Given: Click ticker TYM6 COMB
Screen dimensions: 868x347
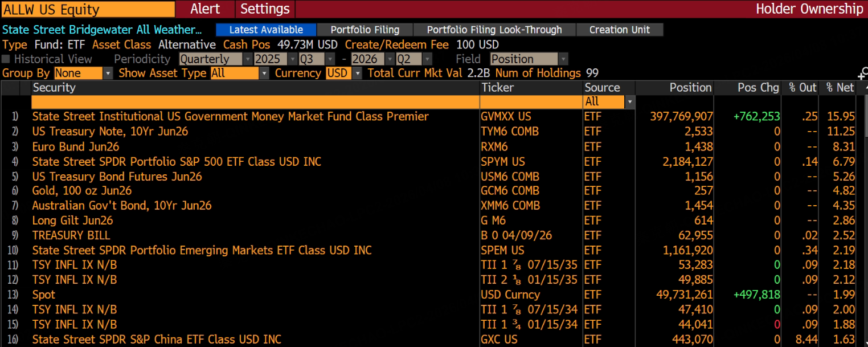Looking at the screenshot, I should 510,131.
